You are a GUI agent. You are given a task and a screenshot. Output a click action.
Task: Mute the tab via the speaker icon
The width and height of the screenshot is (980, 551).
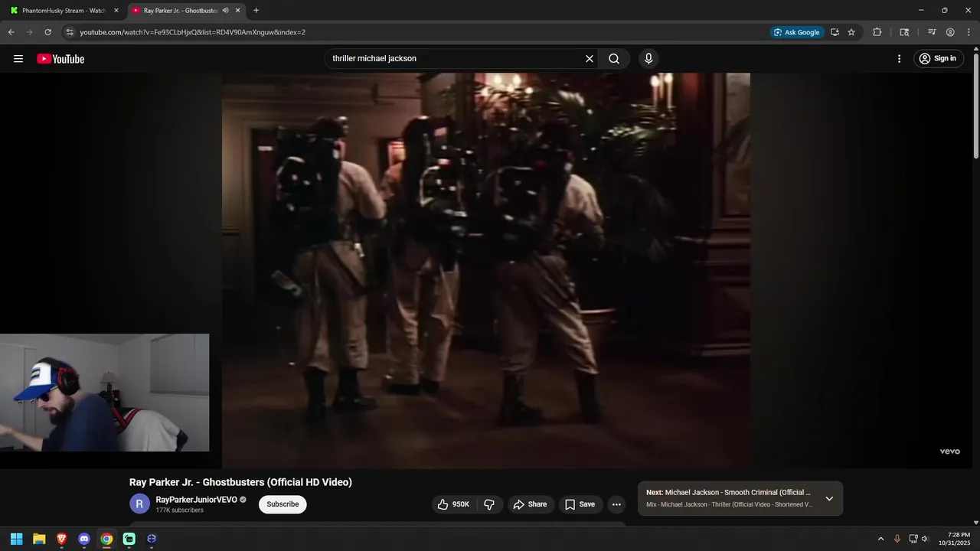[x=225, y=11]
